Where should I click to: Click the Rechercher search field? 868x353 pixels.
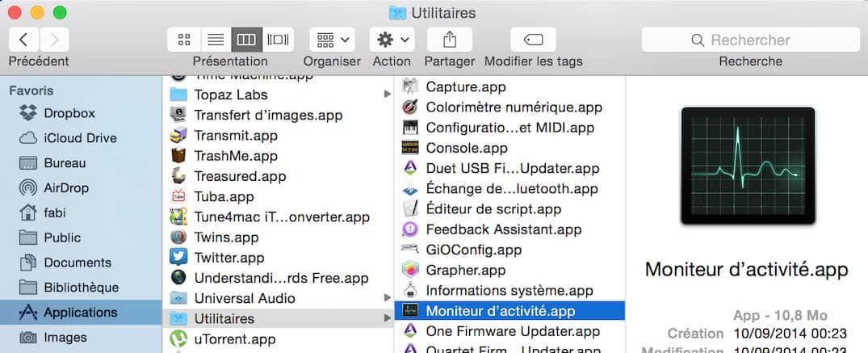(750, 40)
